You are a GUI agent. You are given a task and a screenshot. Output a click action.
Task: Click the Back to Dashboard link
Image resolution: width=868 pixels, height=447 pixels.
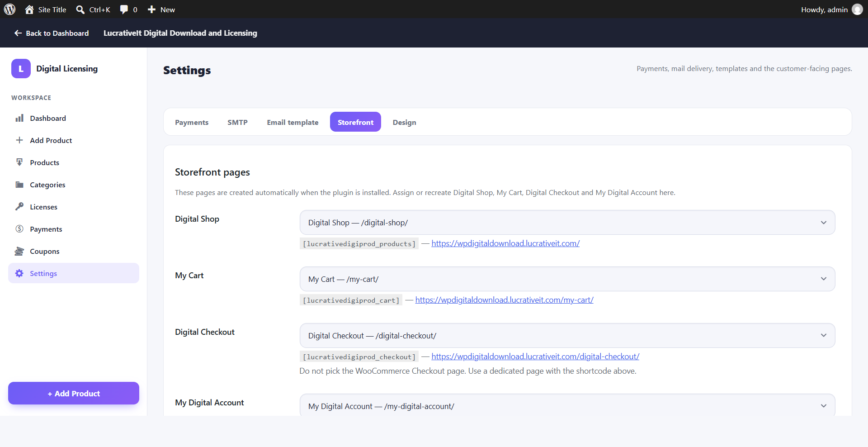pos(52,33)
